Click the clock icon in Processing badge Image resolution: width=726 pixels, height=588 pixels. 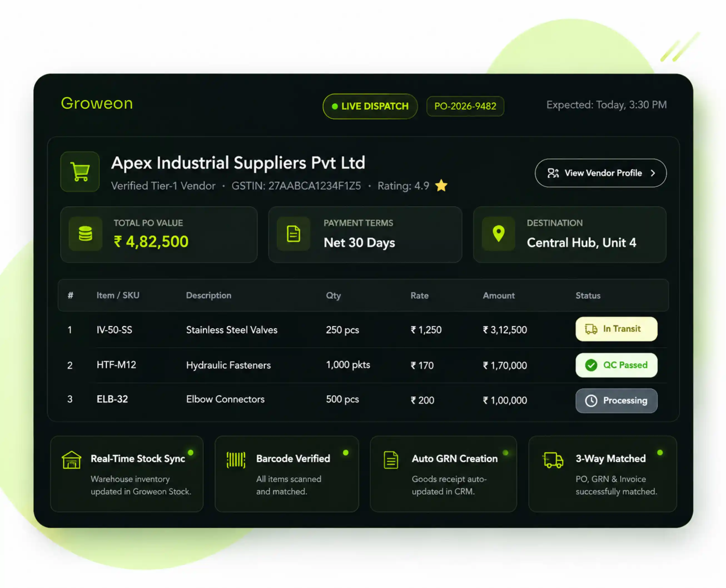591,401
